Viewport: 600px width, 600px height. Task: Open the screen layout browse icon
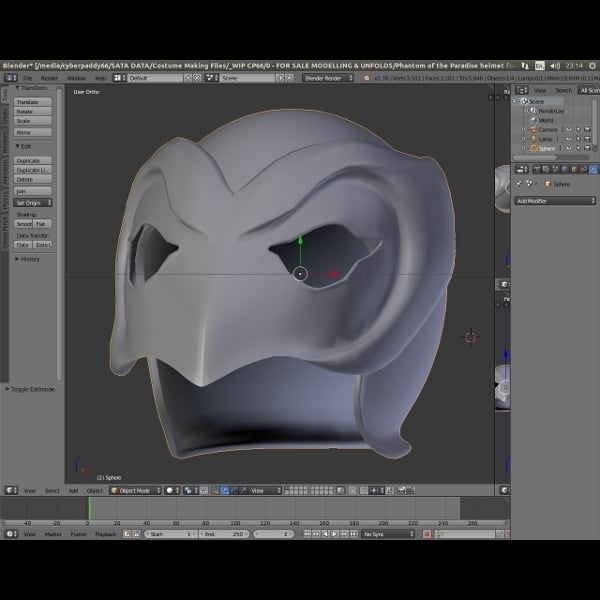119,78
